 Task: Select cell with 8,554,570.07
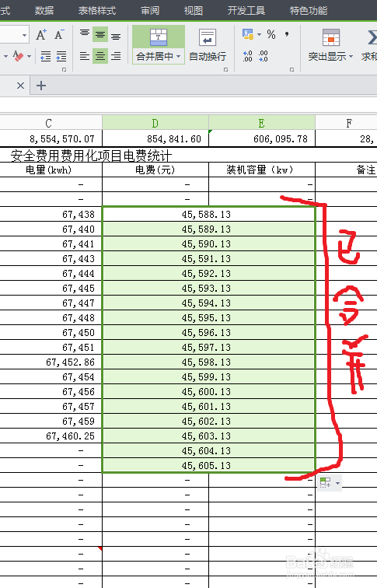[51, 138]
